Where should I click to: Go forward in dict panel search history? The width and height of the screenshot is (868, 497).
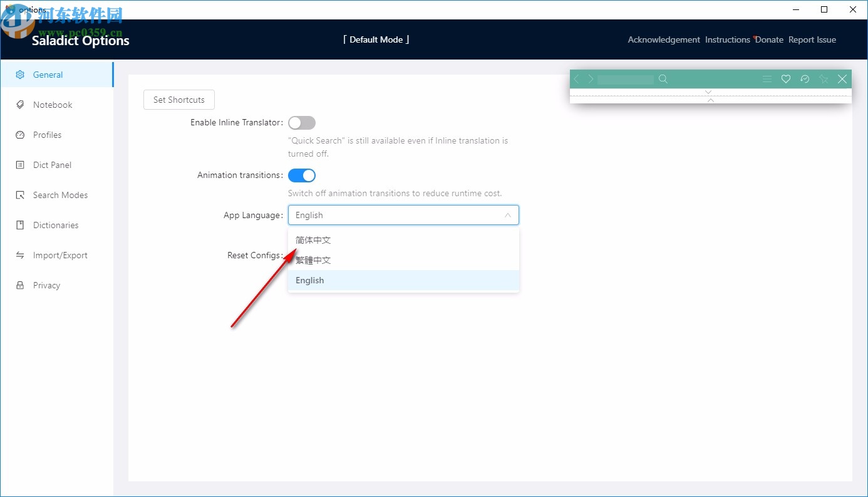click(x=591, y=79)
